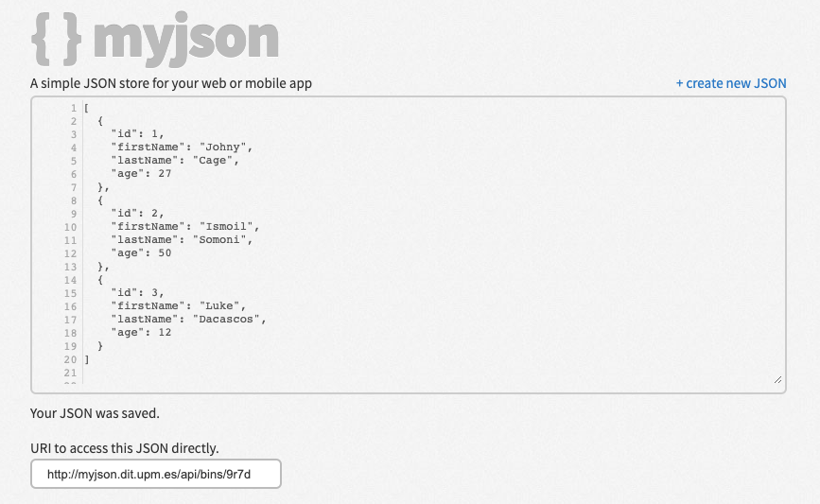Viewport: 820px width, 504px height.
Task: Click the tagline about simple JSON store
Action: pos(171,83)
